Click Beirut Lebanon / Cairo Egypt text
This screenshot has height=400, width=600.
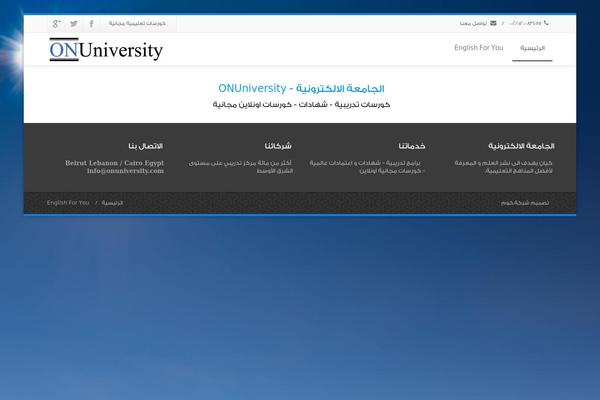[x=114, y=163]
